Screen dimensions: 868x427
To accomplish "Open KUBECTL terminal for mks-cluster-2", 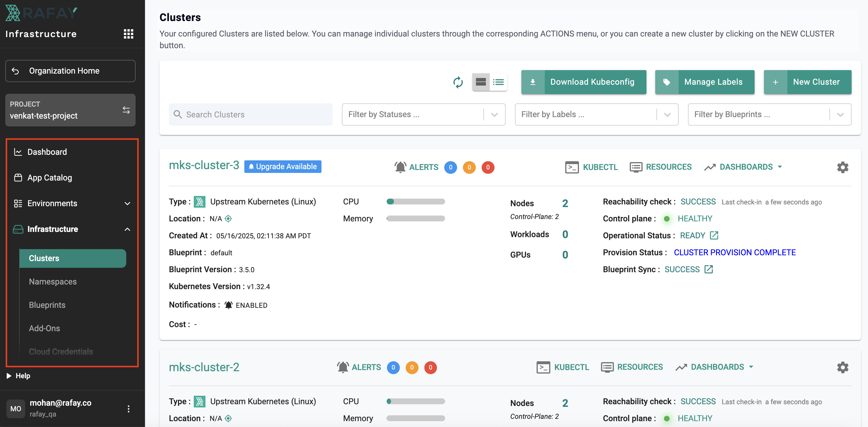I will 563,367.
